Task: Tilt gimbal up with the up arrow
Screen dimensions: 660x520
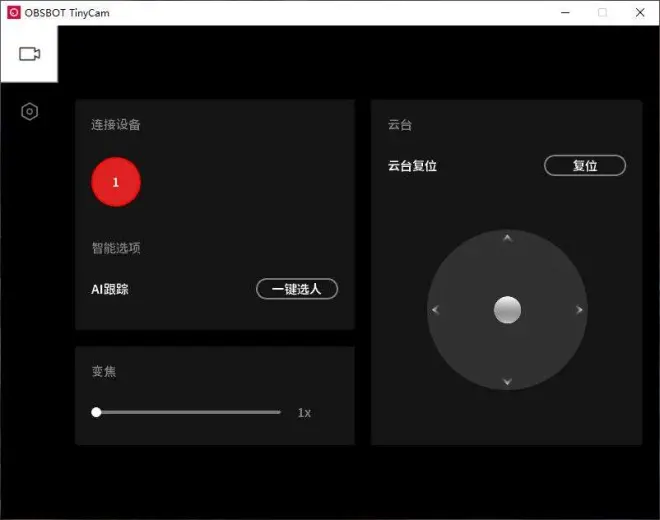Action: pyautogui.click(x=507, y=238)
